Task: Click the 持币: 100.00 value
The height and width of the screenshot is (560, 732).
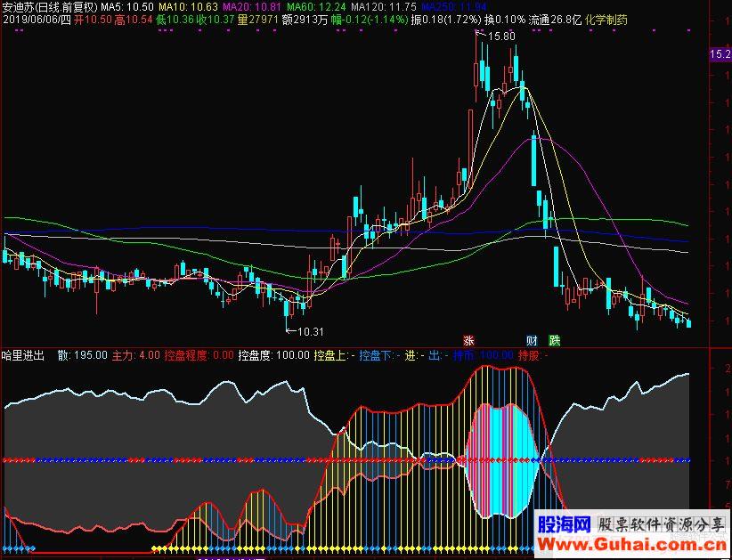Action: click(484, 355)
